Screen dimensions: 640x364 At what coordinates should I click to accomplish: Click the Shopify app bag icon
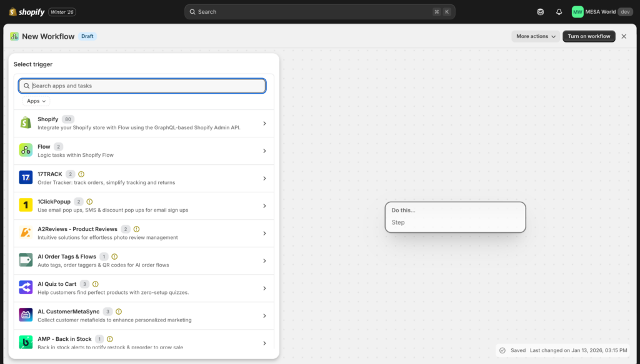(26, 122)
